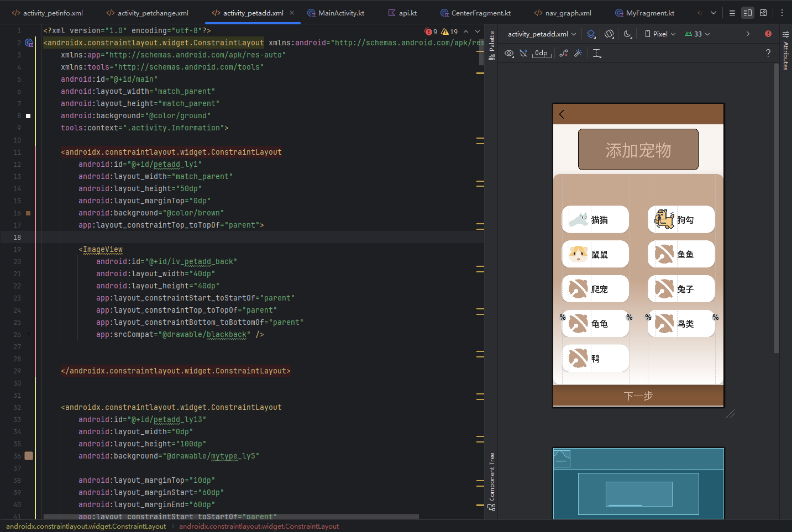
Task: Toggle view options eye icon
Action: coord(509,54)
